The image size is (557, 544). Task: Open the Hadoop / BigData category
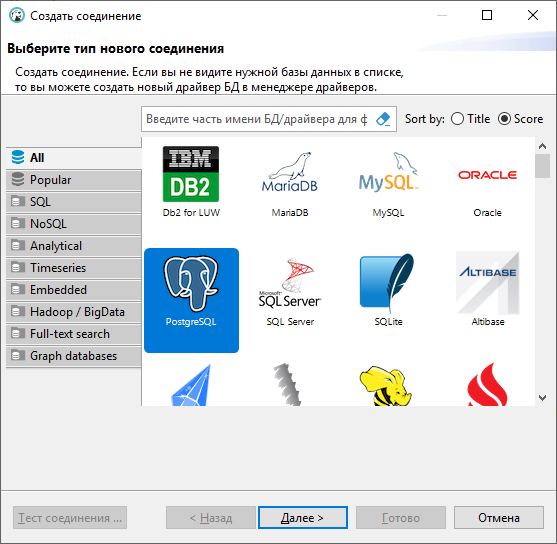tap(74, 312)
